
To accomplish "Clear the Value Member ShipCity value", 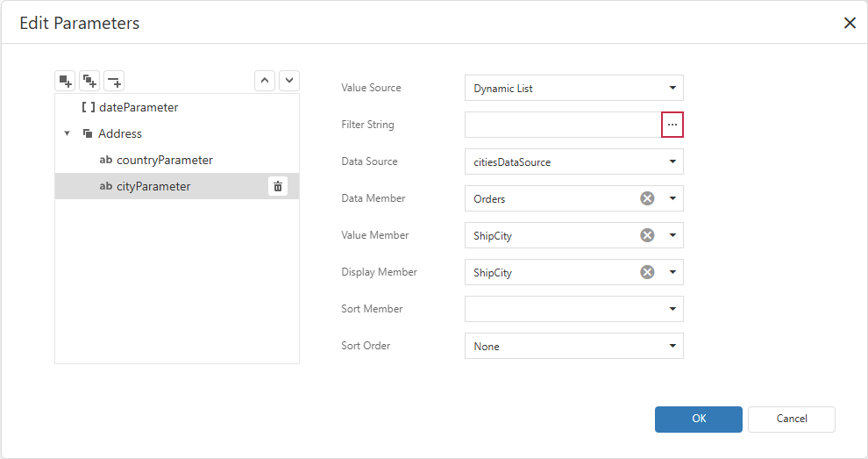I will tap(647, 235).
